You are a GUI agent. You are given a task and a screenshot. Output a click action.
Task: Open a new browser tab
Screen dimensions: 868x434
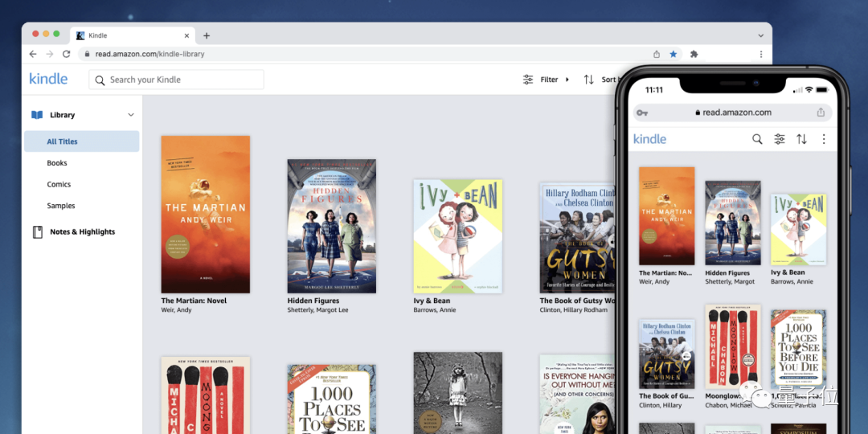point(207,35)
